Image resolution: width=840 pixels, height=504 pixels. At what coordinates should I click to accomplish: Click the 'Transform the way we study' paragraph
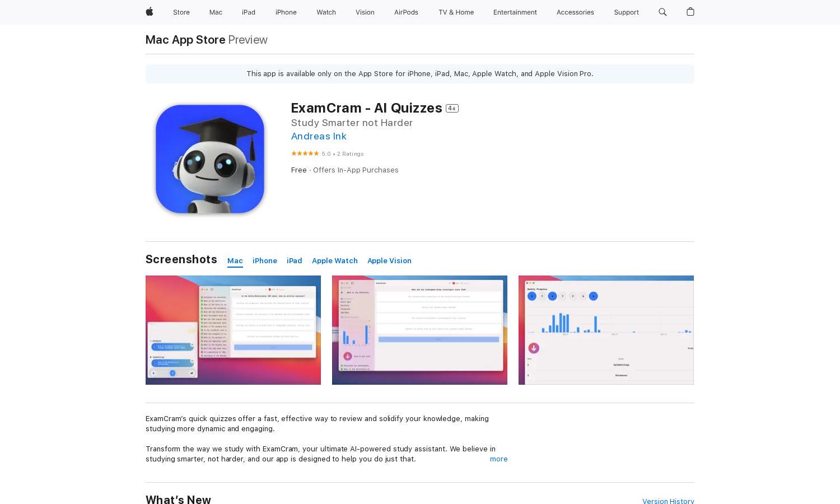pos(320,454)
